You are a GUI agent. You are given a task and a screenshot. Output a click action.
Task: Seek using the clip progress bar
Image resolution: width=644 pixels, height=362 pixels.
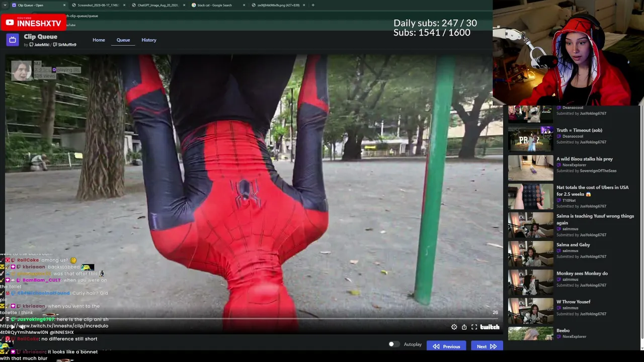click(x=252, y=319)
